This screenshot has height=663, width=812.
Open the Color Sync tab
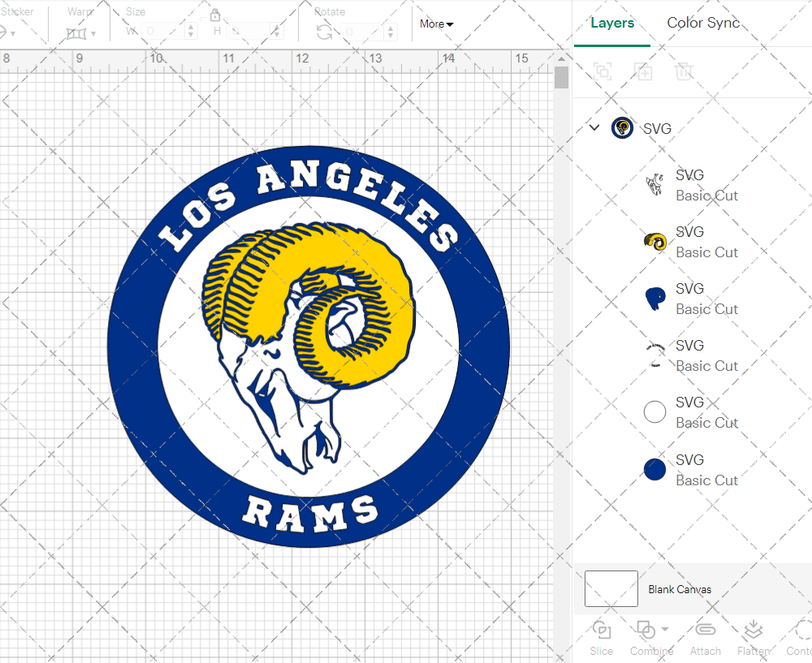point(702,23)
